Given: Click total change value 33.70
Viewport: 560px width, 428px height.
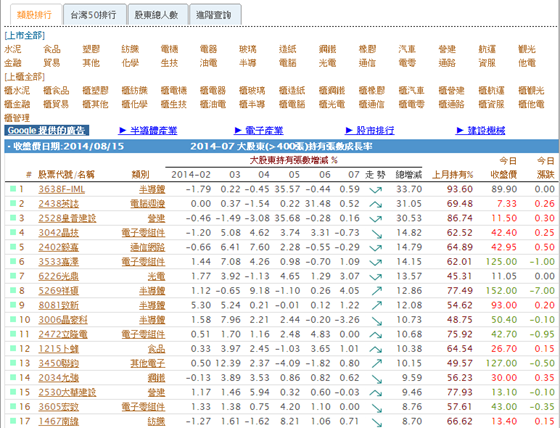Looking at the screenshot, I should point(409,189).
